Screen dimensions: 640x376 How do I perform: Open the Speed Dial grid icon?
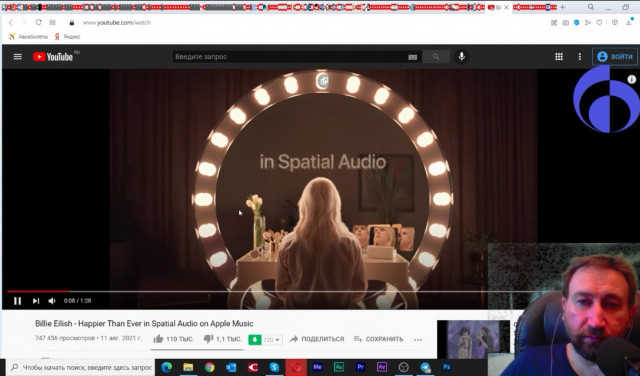52,22
